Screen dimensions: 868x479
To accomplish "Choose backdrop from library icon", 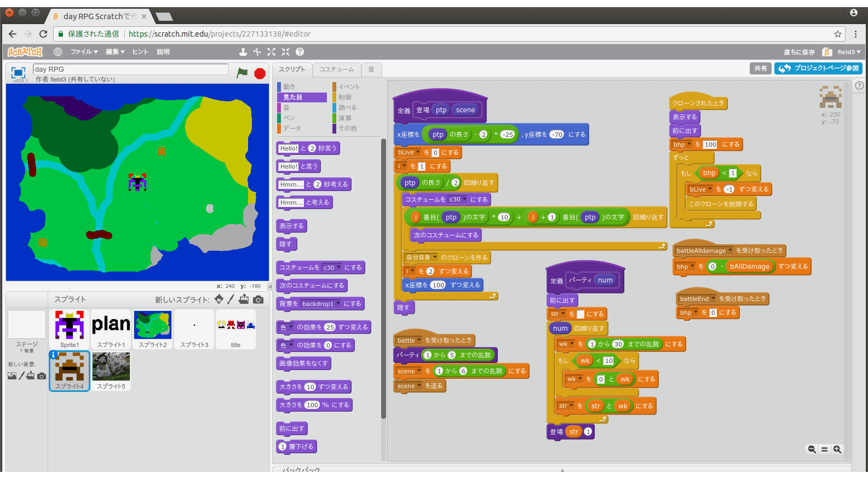I will click(x=12, y=376).
